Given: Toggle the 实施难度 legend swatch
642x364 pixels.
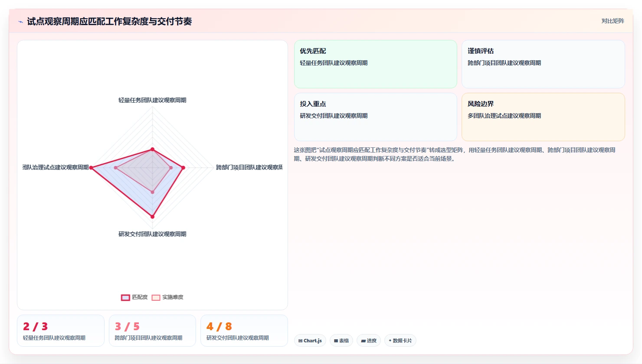Looking at the screenshot, I should pyautogui.click(x=156, y=297).
